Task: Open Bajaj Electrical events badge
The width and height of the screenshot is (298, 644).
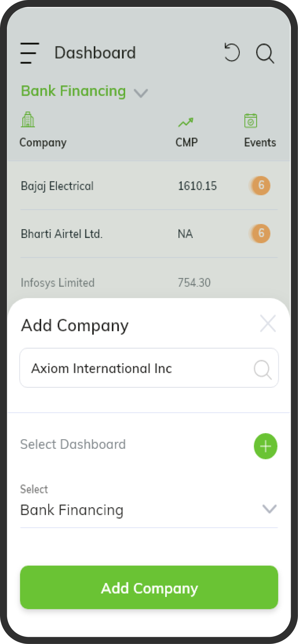Action: 260,186
